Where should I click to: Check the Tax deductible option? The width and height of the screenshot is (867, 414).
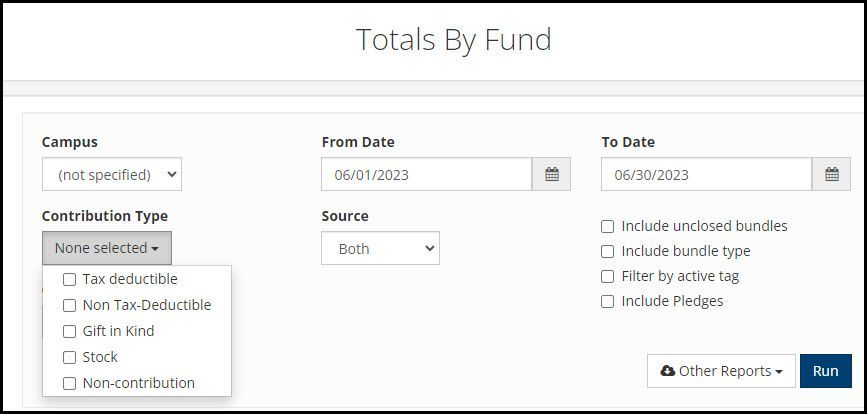69,280
